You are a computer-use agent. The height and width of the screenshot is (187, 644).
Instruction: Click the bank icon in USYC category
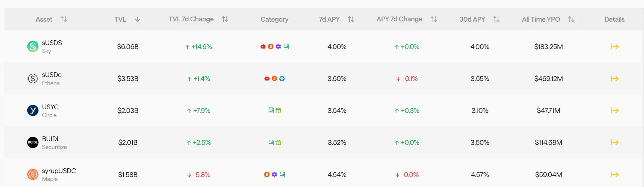(279, 111)
